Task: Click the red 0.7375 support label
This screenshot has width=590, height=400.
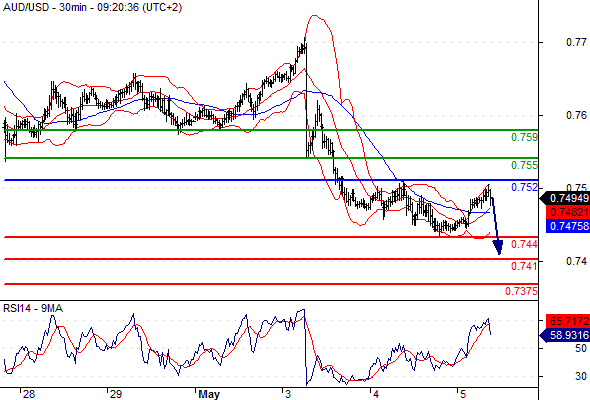Action: click(x=521, y=291)
